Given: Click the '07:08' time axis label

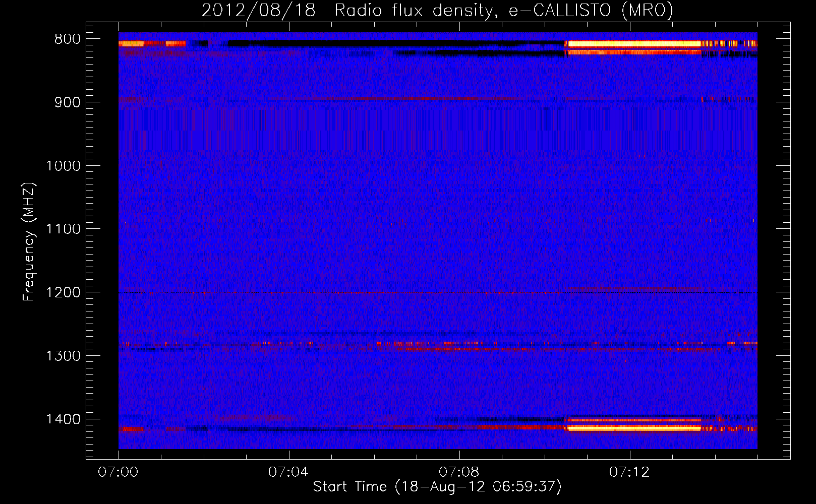Looking at the screenshot, I should (x=459, y=472).
